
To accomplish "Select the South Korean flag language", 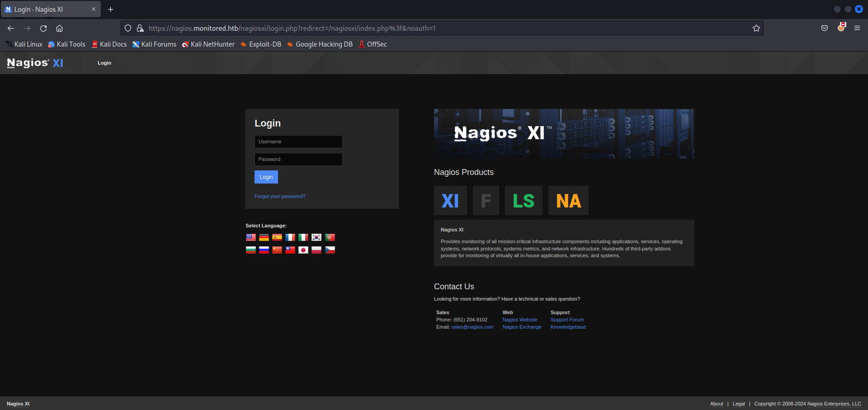I will pyautogui.click(x=316, y=237).
